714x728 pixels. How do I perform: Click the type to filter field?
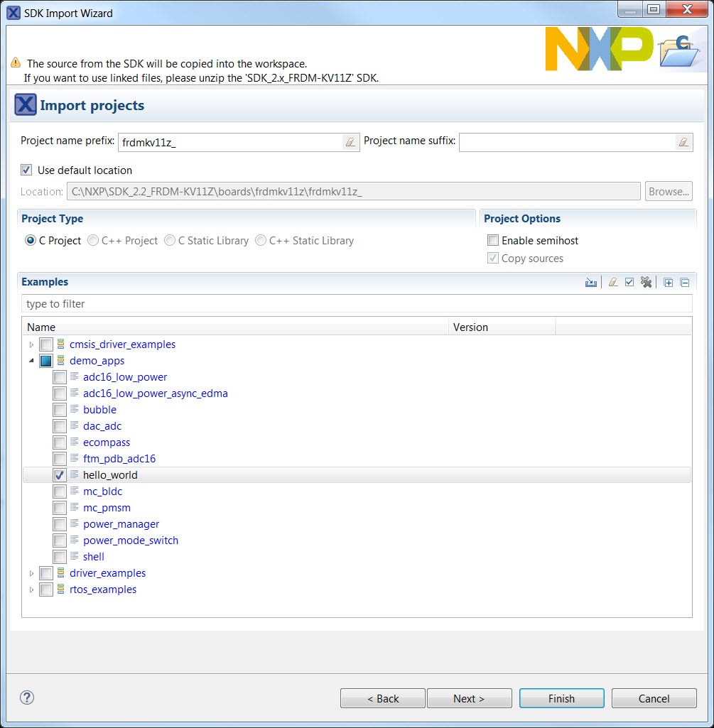click(355, 304)
